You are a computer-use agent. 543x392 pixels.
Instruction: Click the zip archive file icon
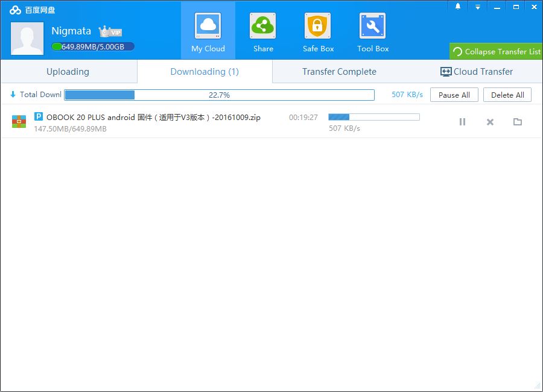click(19, 122)
